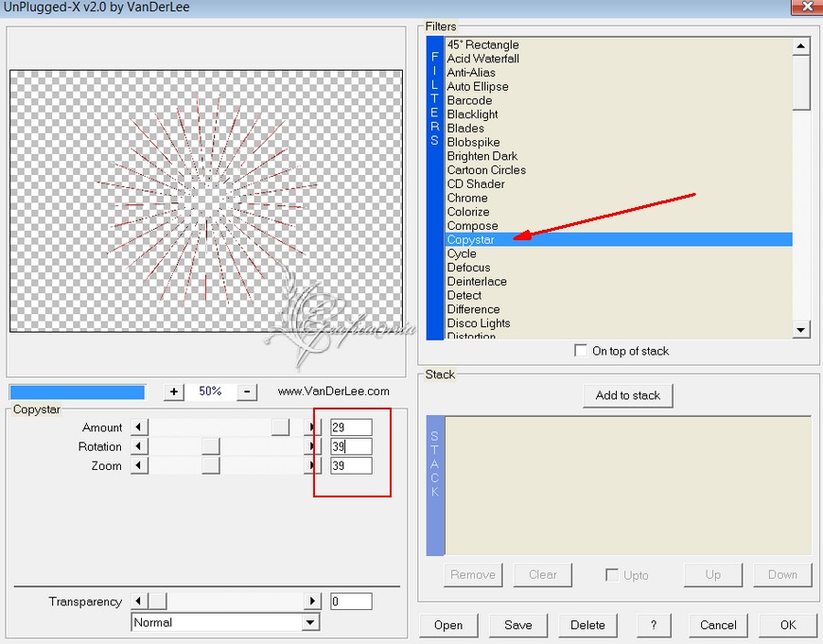Click the Open button

(x=448, y=625)
